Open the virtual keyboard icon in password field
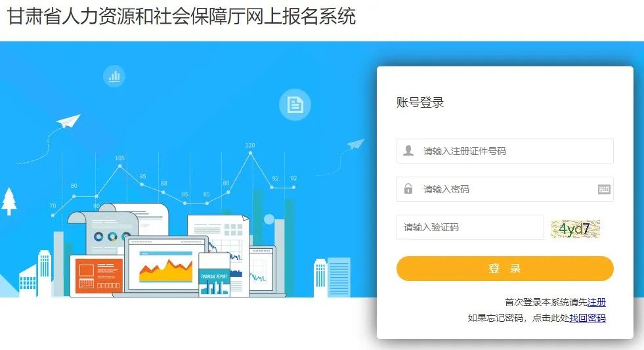 pos(604,189)
